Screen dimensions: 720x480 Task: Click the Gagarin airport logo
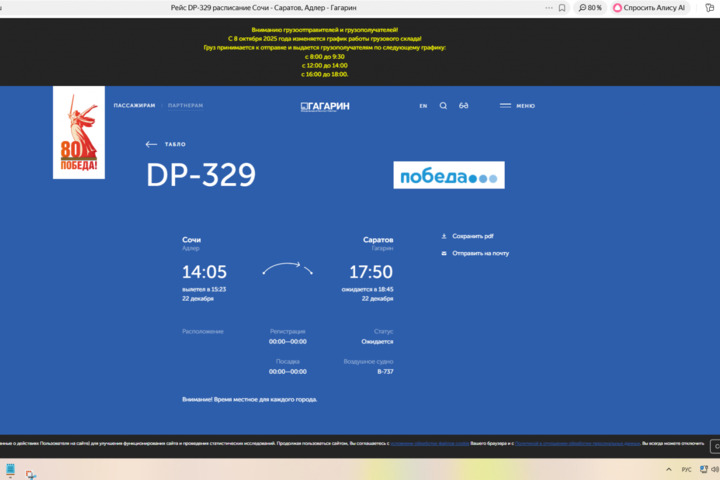coord(325,106)
